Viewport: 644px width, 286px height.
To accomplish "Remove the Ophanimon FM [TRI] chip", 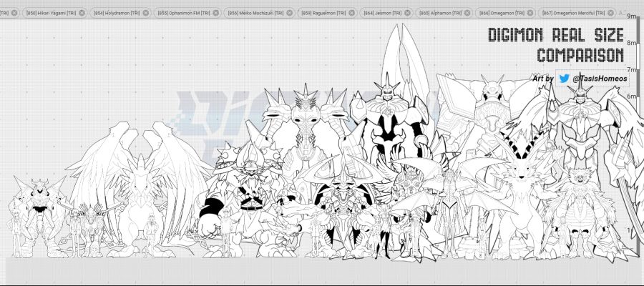I will pyautogui.click(x=217, y=13).
